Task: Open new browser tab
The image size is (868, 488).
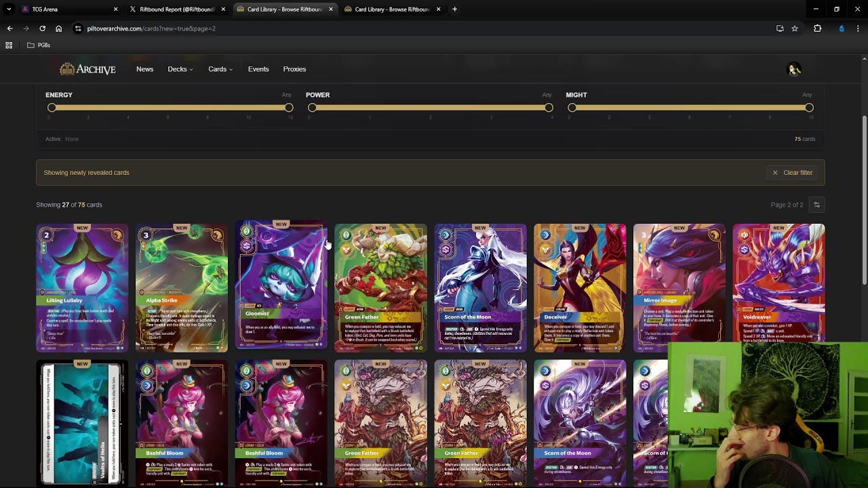Action: click(x=454, y=9)
